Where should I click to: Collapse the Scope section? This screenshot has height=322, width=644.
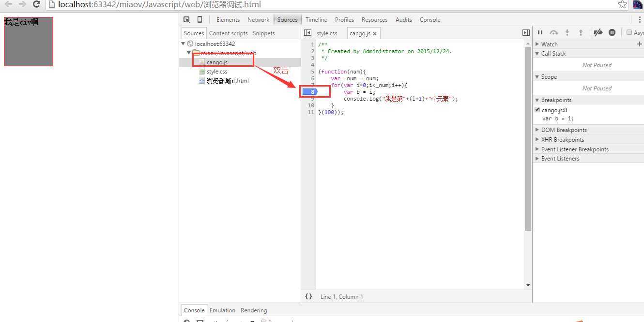click(537, 77)
